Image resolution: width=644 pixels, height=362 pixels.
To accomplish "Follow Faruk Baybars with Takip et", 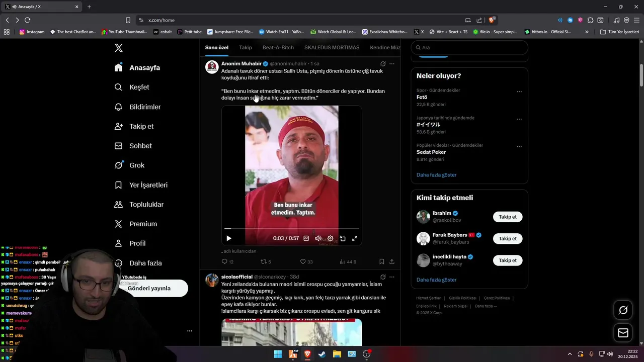I will tap(508, 238).
